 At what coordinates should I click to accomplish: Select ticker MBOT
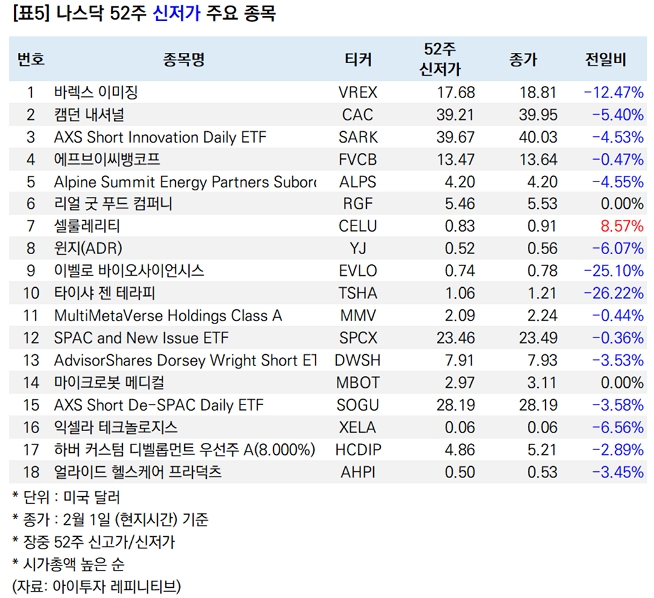(x=358, y=382)
